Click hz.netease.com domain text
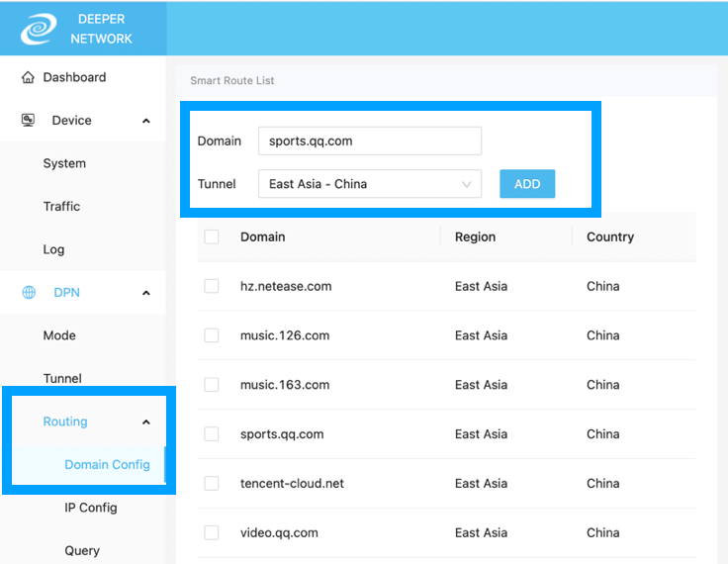The height and width of the screenshot is (564, 728). pos(286,286)
